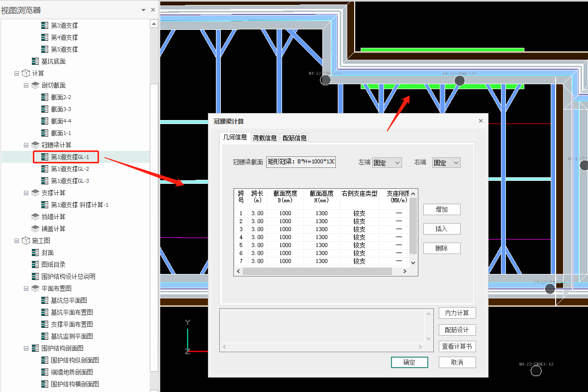Viewport: 588px width, 392px height.
Task: Collapse the 冠腰梁计算 tree node
Action: pyautogui.click(x=26, y=145)
